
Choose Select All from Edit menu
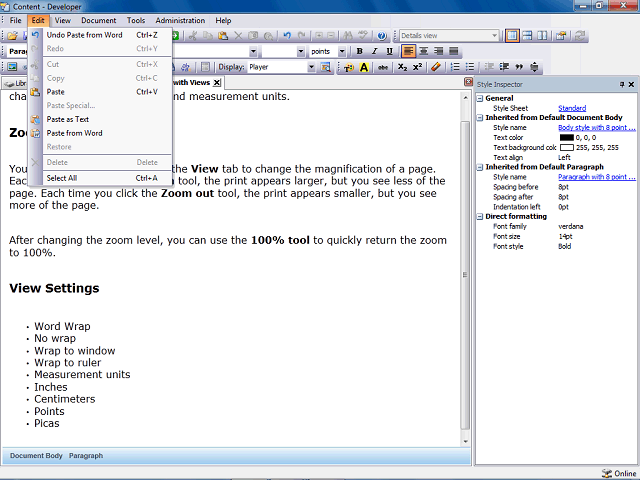pyautogui.click(x=100, y=178)
